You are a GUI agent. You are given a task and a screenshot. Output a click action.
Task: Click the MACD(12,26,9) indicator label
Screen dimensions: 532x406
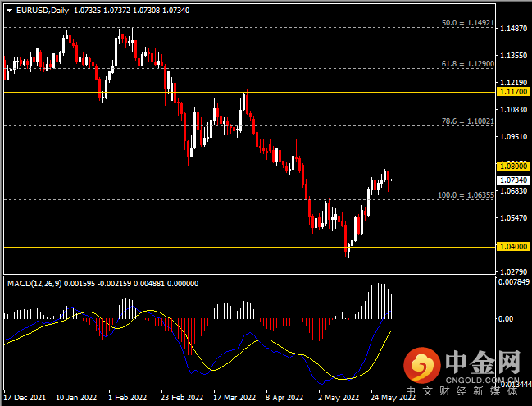34,284
